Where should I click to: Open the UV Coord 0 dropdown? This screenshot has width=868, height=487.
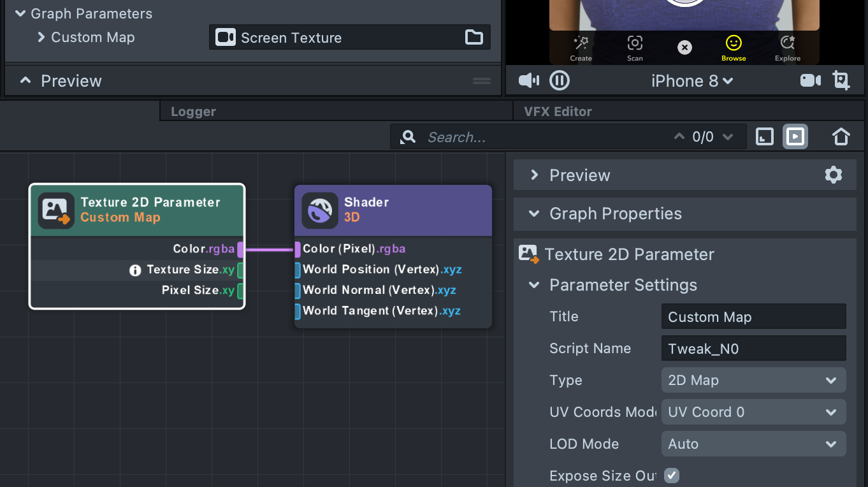753,412
